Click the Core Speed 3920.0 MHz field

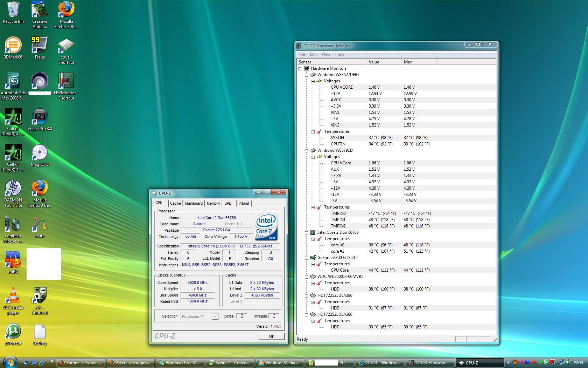198,282
